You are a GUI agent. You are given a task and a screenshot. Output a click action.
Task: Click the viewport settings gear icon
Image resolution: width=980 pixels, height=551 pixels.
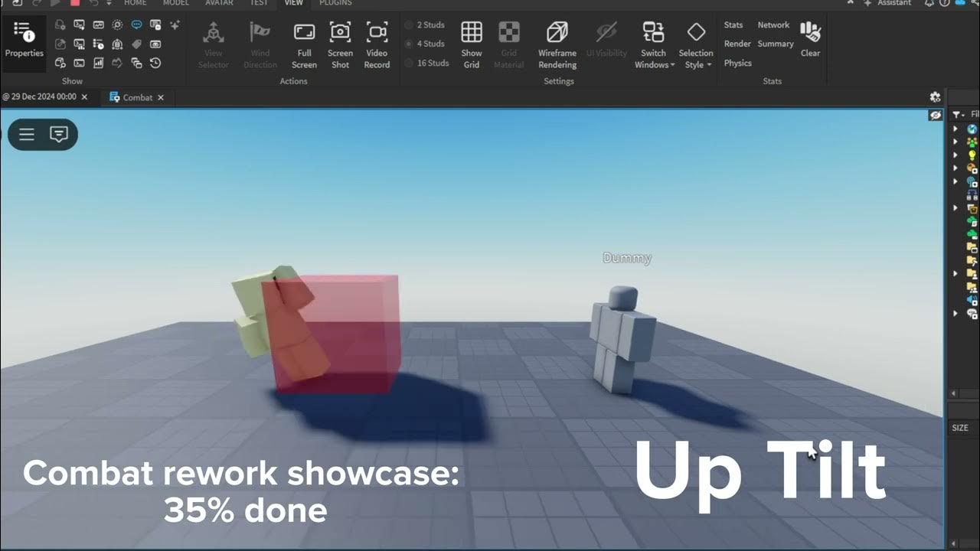pos(935,97)
